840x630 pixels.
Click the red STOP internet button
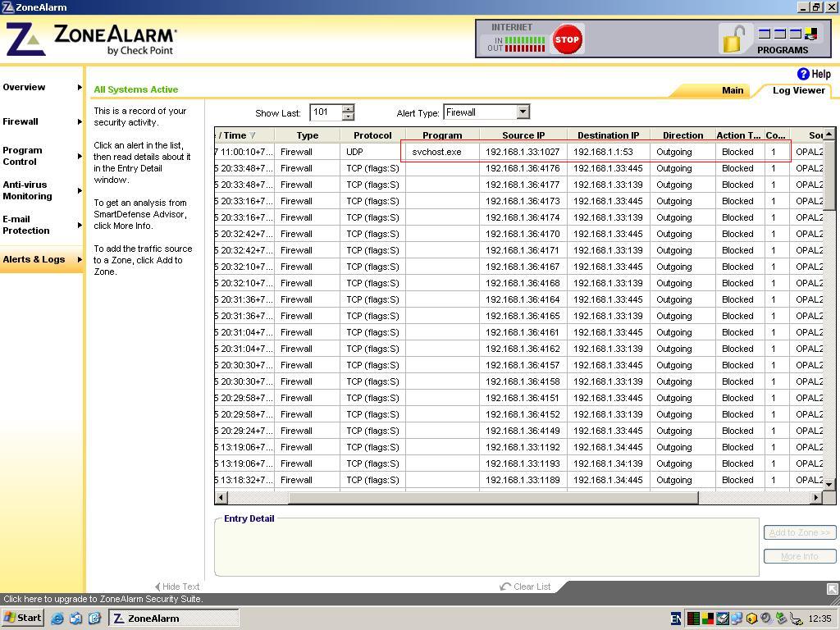[x=567, y=39]
